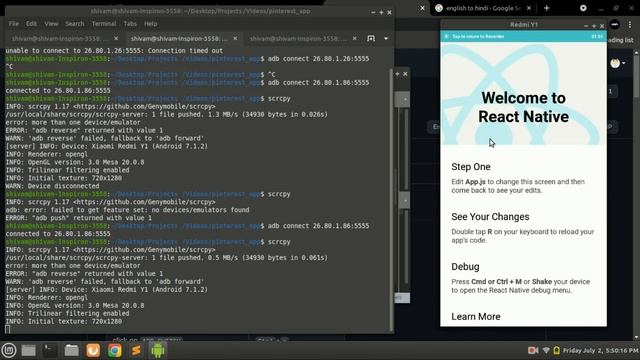Viewport: 640px width, 360px height.
Task: Open the Edit menu in the terminal
Action: (x=31, y=24)
